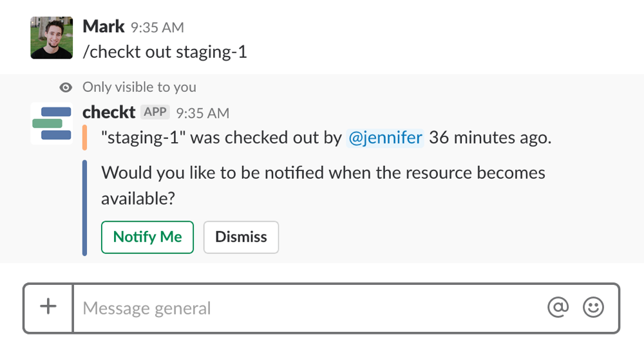Screen dimensions: 644x346
Task: Click the "/checkt out staging-1" command text
Action: point(165,51)
